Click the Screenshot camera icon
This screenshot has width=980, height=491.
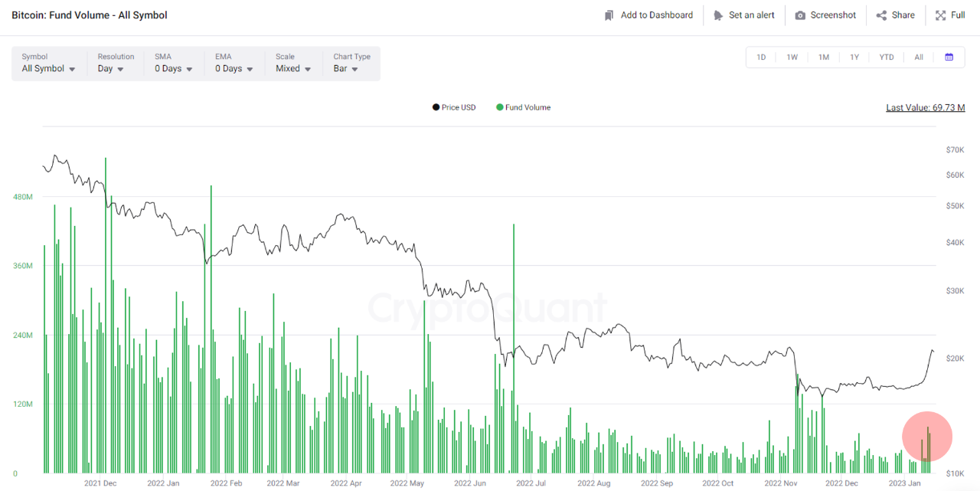[799, 15]
